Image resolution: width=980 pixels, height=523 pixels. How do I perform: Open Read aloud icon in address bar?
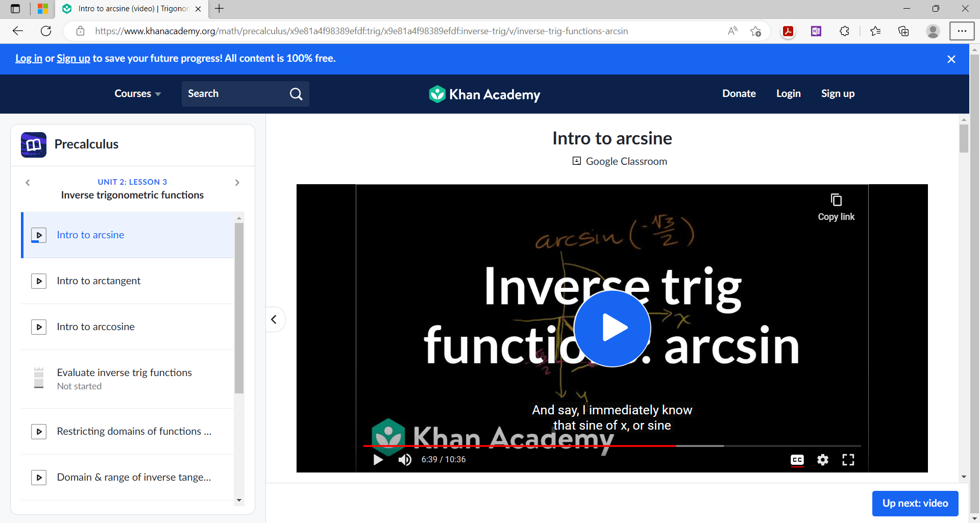click(x=732, y=31)
